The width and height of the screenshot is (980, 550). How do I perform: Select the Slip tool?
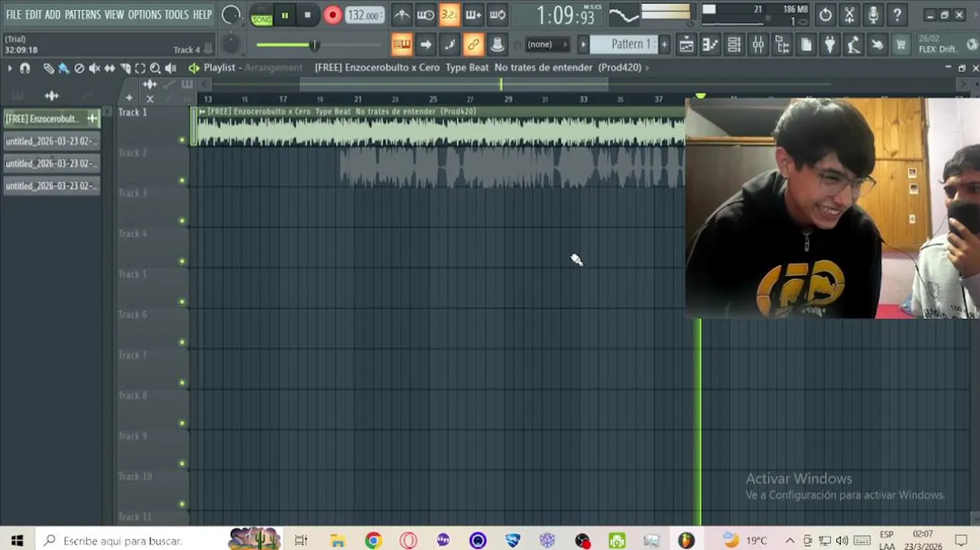(110, 68)
